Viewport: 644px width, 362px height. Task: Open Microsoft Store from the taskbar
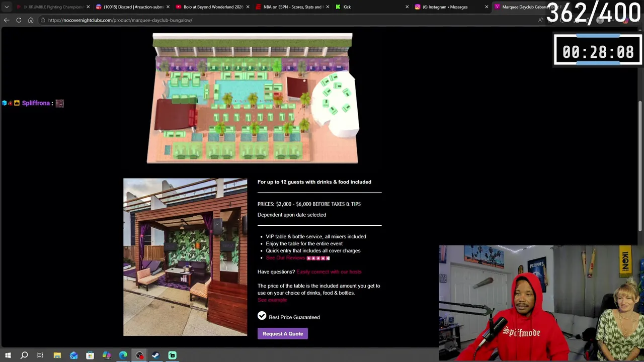90,355
